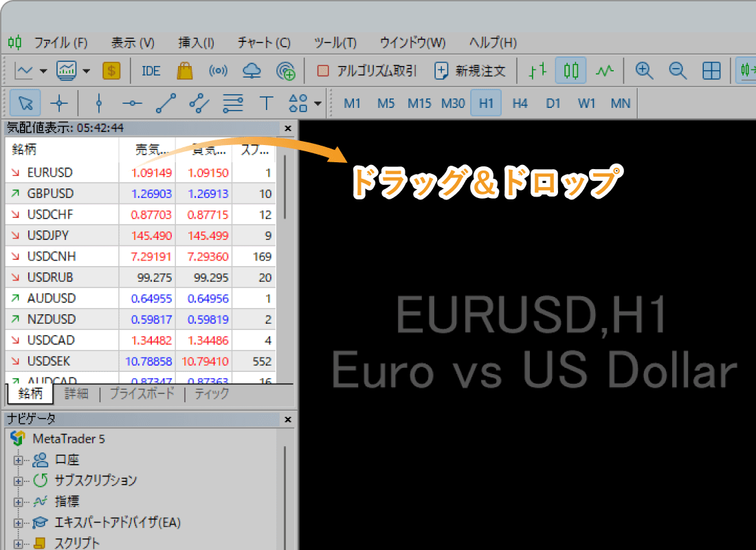The height and width of the screenshot is (550, 756).
Task: Select the trendline tool
Action: point(166,102)
